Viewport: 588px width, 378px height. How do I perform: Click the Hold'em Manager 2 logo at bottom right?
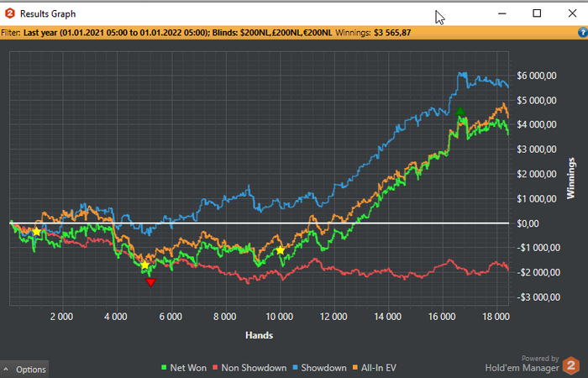[x=570, y=365]
